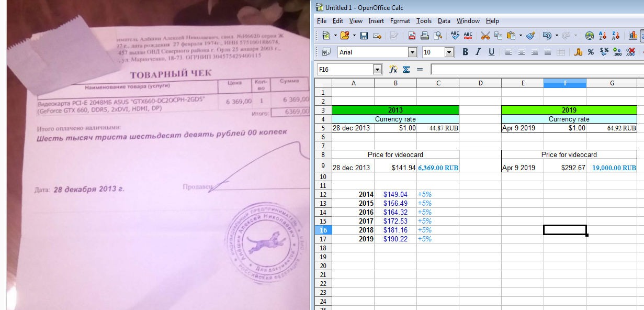
Task: Click the Function equals icon
Action: 420,69
